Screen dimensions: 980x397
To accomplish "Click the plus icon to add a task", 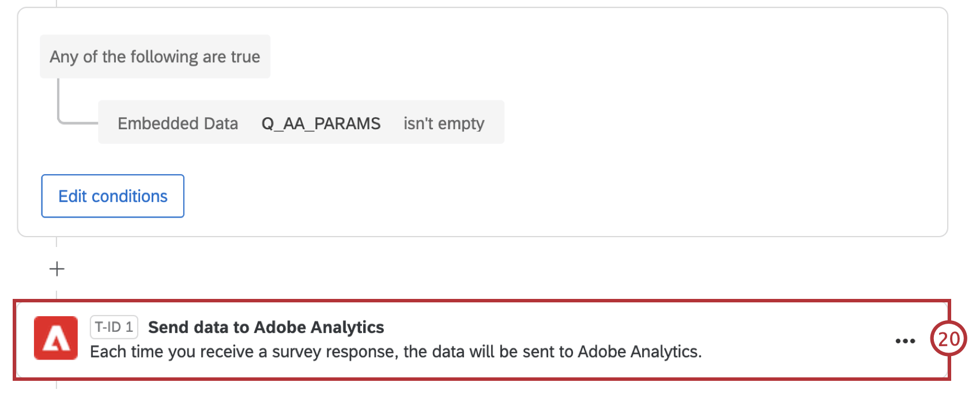I will (x=56, y=268).
